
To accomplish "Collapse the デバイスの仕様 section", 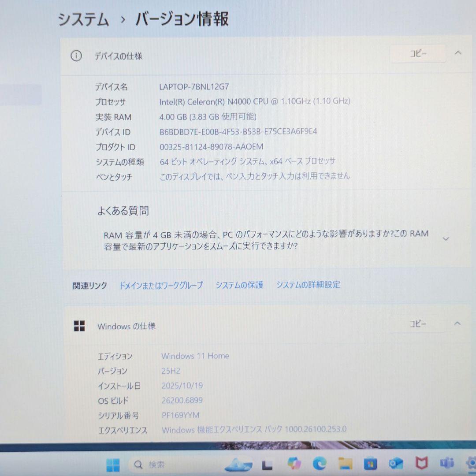I will 457,54.
